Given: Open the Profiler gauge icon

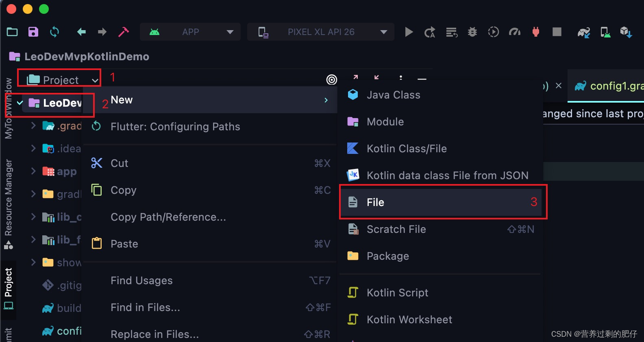Looking at the screenshot, I should [x=515, y=32].
